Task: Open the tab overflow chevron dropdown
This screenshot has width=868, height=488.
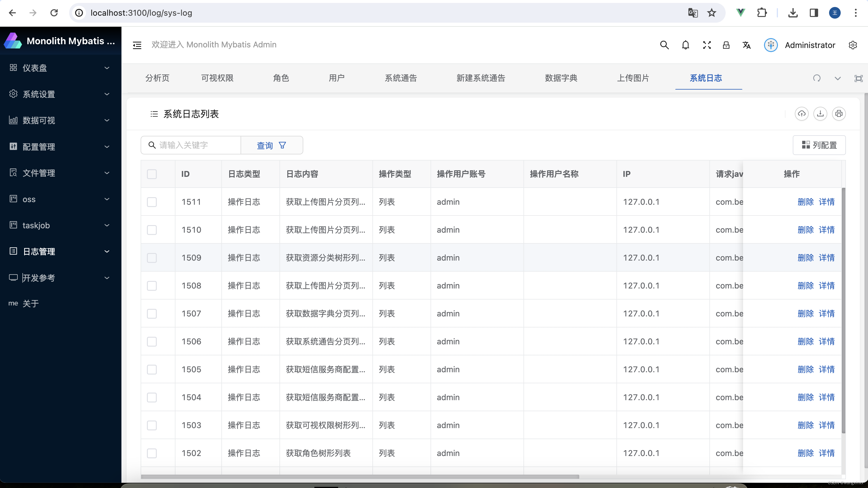Action: [x=838, y=78]
